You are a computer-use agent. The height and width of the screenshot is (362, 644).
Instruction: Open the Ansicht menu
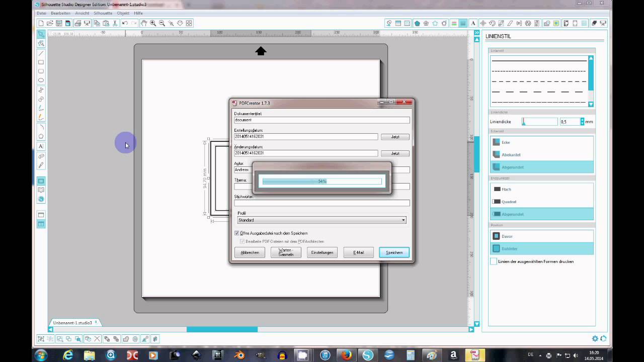pos(82,13)
